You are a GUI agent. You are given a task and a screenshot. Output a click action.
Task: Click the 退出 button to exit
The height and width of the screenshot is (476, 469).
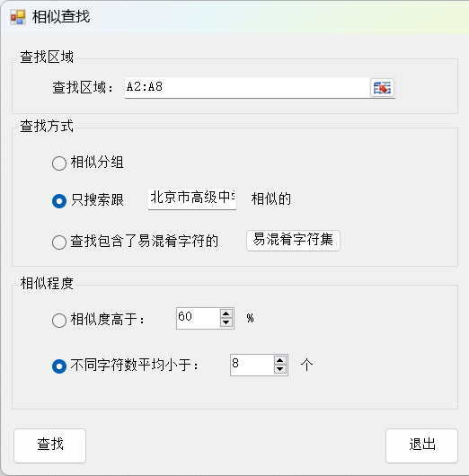(421, 445)
